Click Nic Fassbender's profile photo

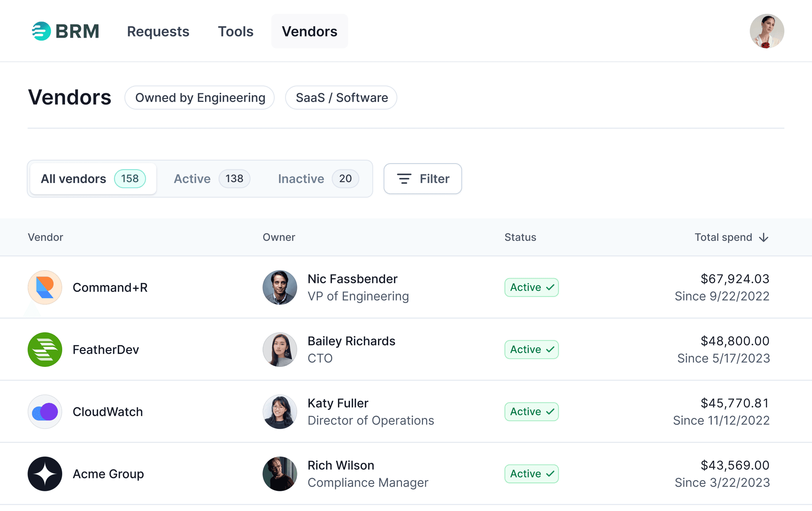(280, 287)
